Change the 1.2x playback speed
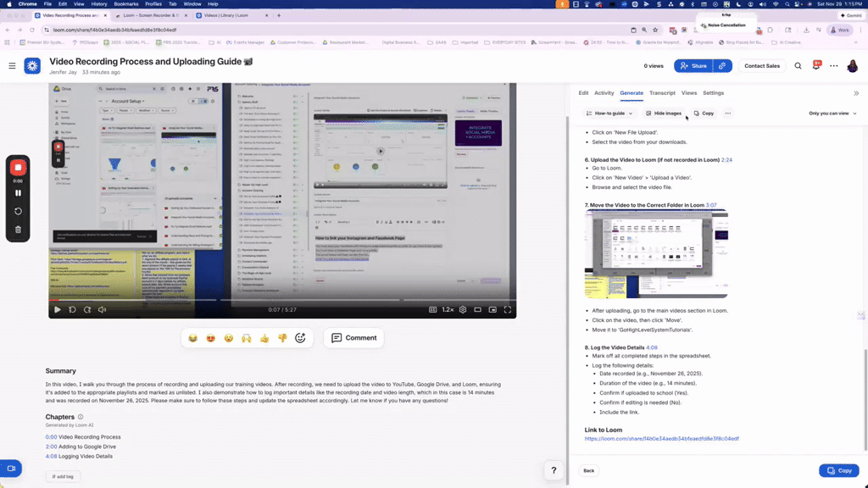 click(x=448, y=310)
